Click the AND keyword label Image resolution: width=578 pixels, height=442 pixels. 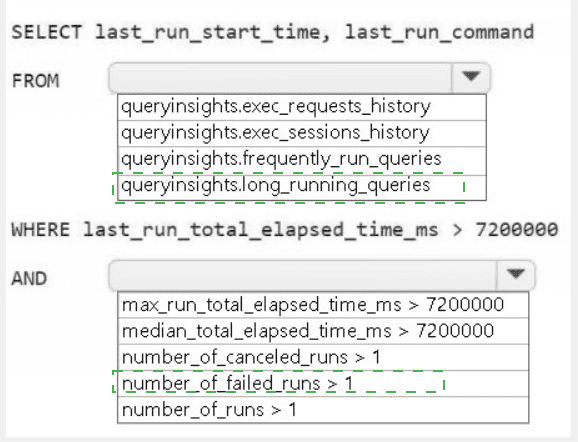29,278
